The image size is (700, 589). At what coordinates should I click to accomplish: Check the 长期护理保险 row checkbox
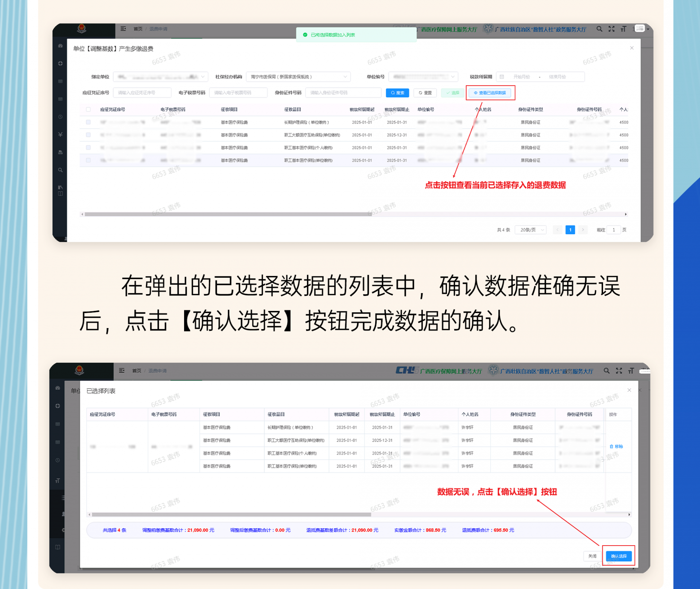pyautogui.click(x=88, y=122)
